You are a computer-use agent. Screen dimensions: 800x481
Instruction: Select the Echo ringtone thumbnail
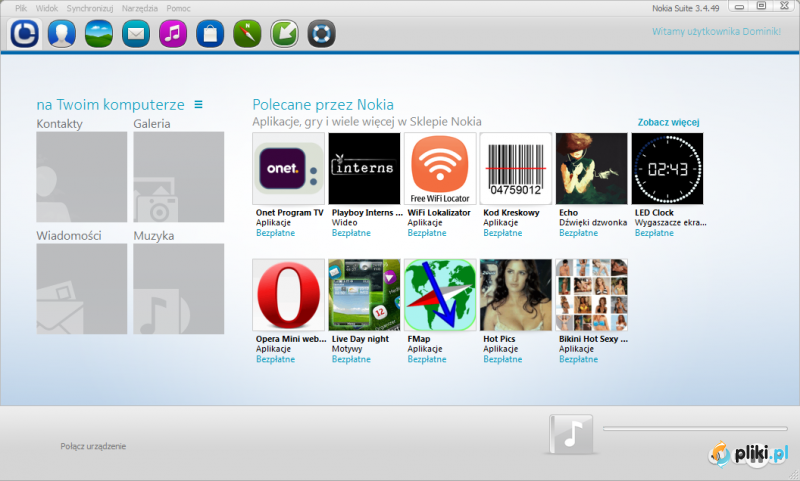[591, 168]
